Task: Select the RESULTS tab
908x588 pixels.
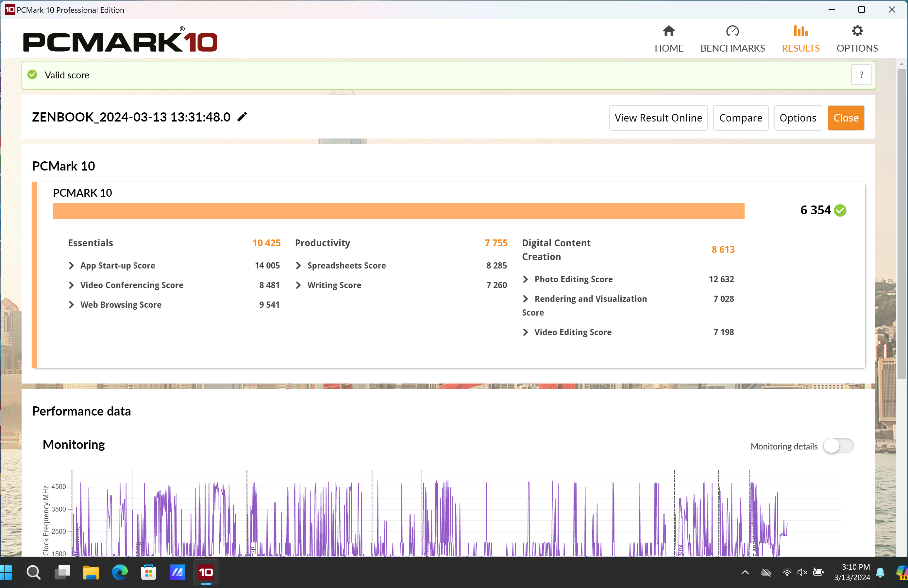Action: point(801,39)
